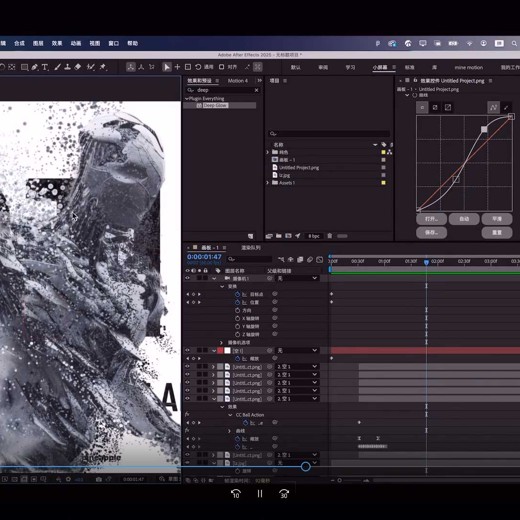Expand the Assets 1 folder
This screenshot has width=520, height=520.
pos(267,183)
